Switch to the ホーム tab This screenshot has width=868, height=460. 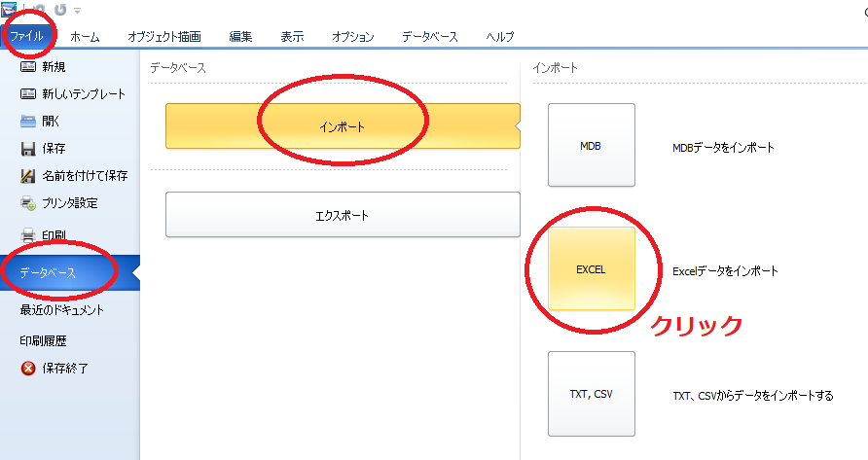coord(85,37)
